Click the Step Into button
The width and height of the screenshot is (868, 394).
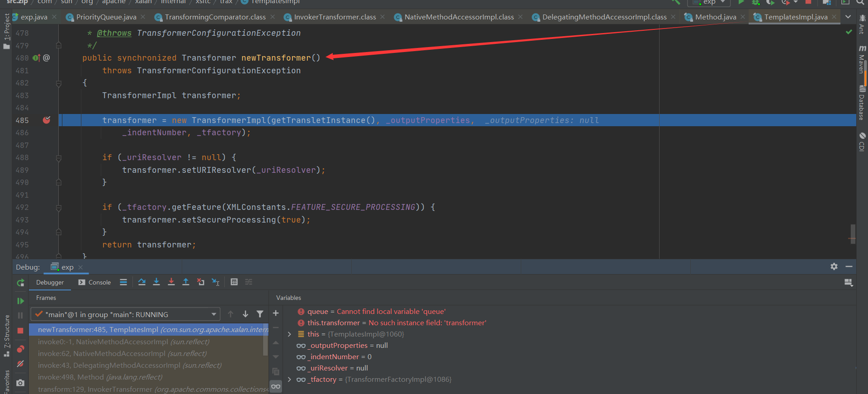(156, 282)
